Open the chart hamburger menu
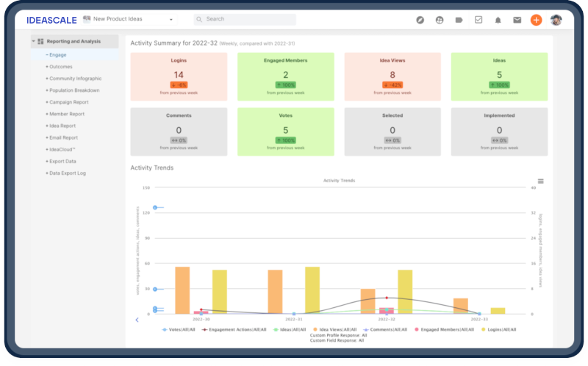Image resolution: width=588 pixels, height=366 pixels. [540, 181]
